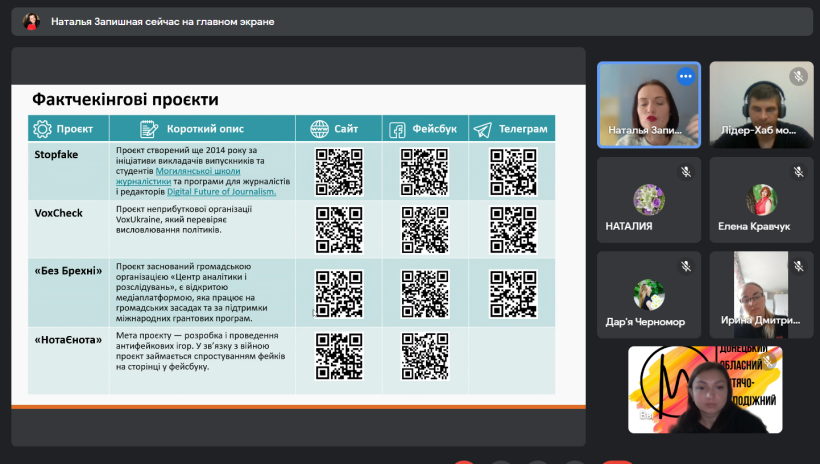
Task: Click Facebook icon in Фейсбук header
Action: (397, 129)
